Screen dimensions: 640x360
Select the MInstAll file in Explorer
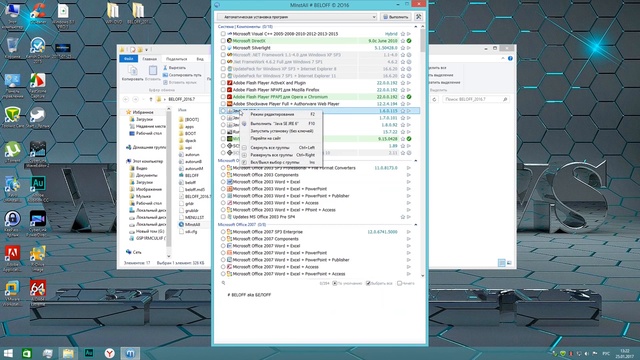coord(189,224)
